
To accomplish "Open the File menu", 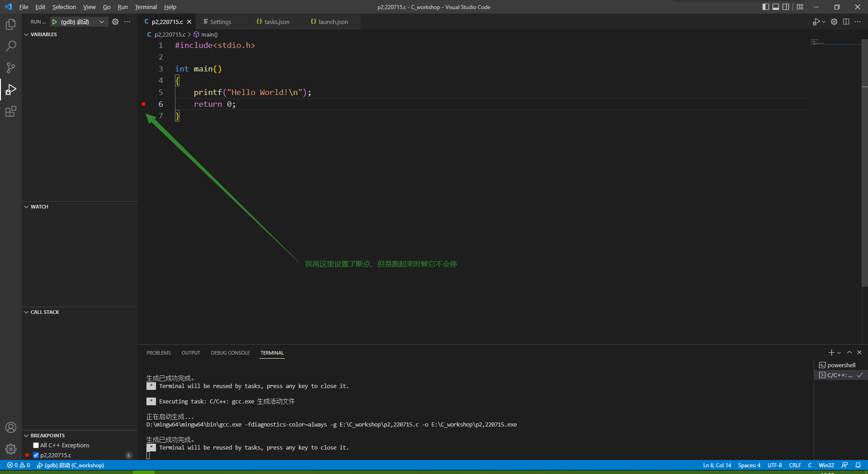I will tap(24, 7).
